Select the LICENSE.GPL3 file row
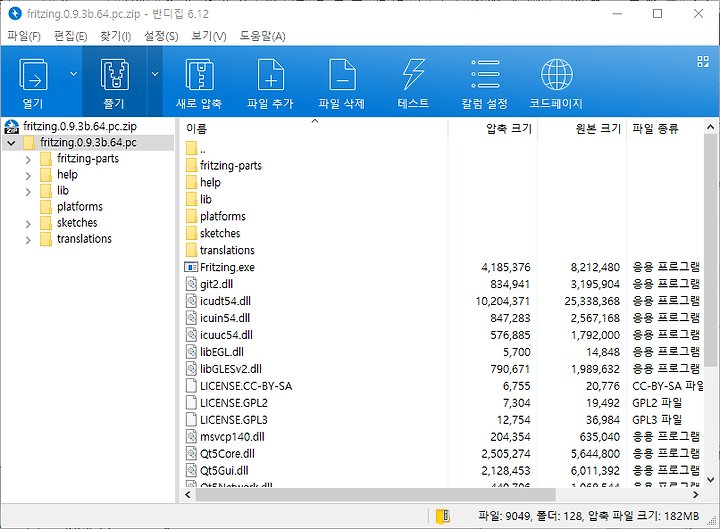Viewport: 720px width, 529px height. pos(442,420)
